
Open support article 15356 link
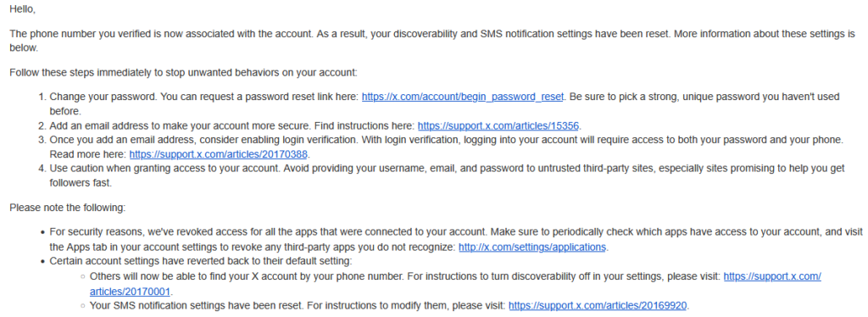498,125
